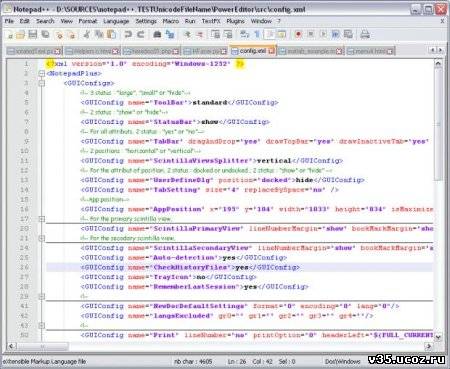Open the Plugins menu
The width and height of the screenshot is (450, 369).
[235, 21]
